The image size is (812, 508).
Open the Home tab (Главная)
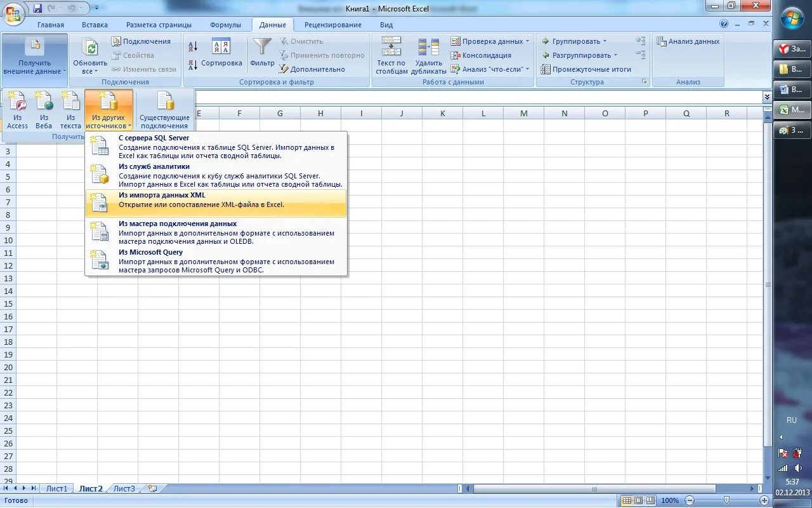pos(51,25)
